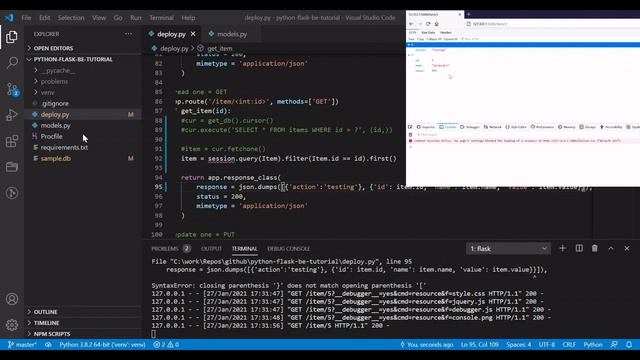The width and height of the screenshot is (640, 360).
Task: Open the Help menu
Action: pyautogui.click(x=188, y=18)
